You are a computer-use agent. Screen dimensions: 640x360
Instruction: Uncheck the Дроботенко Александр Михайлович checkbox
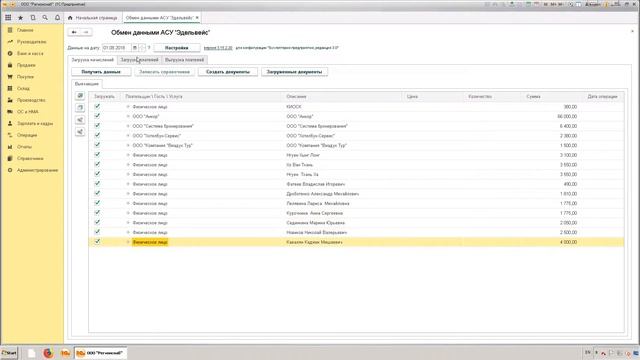tap(97, 193)
